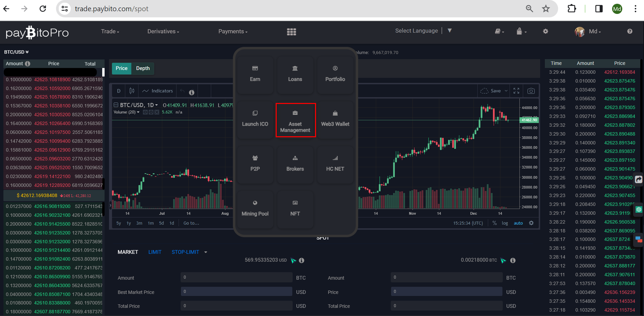Open the Md user profile menu
644x316 pixels.
[588, 32]
